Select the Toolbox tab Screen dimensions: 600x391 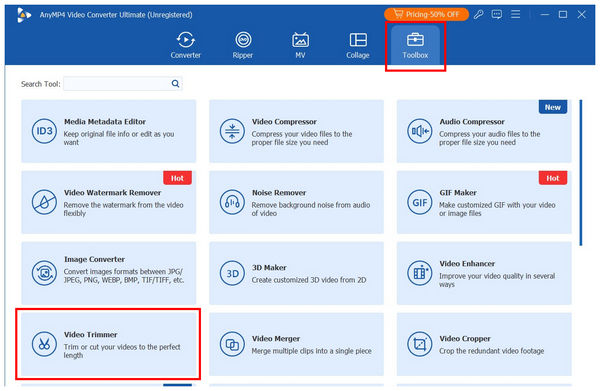pos(415,46)
